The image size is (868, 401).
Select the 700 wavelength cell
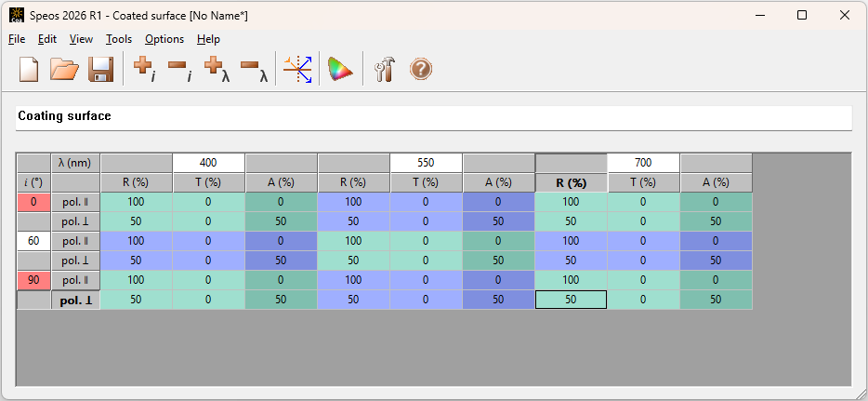643,163
